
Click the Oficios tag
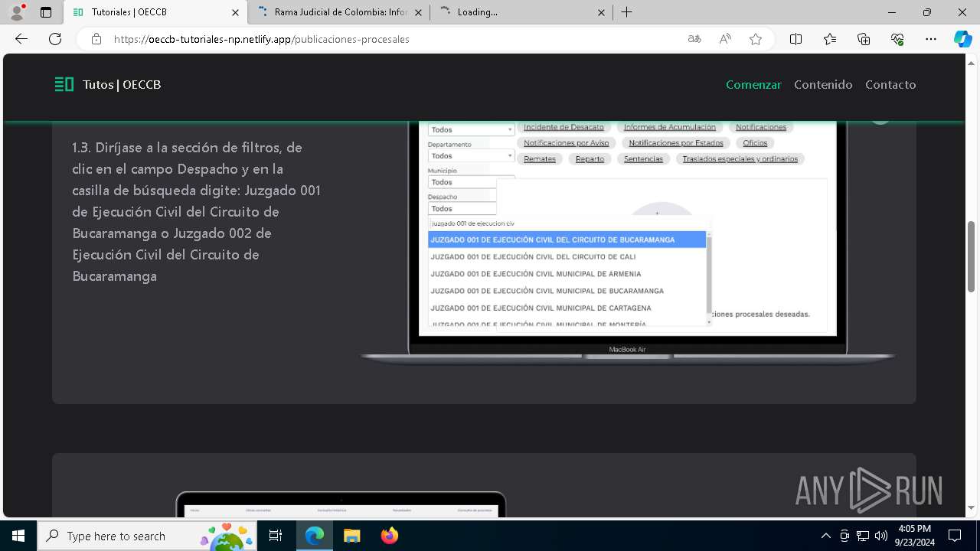click(x=755, y=143)
